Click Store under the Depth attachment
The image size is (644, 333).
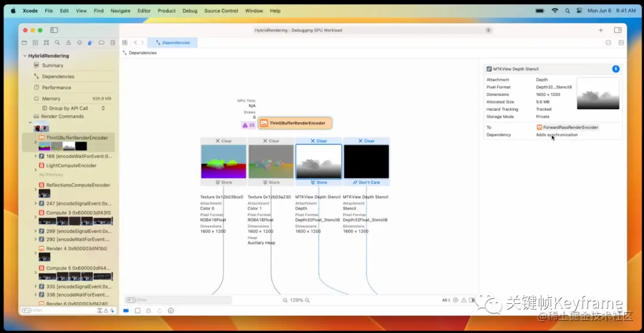coord(318,182)
